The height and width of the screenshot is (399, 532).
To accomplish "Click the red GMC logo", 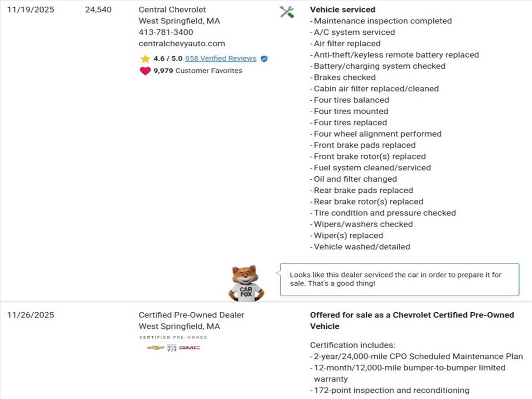I will coord(190,348).
